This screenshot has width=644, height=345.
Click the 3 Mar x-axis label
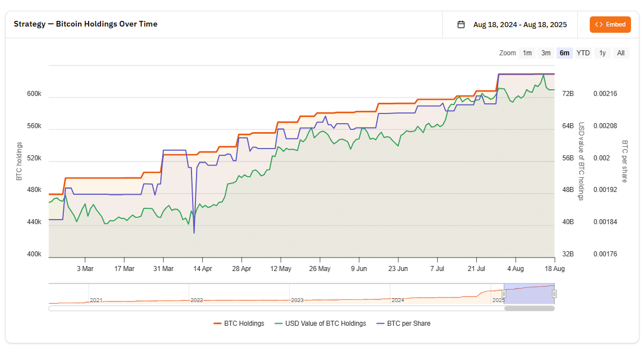[x=85, y=269]
